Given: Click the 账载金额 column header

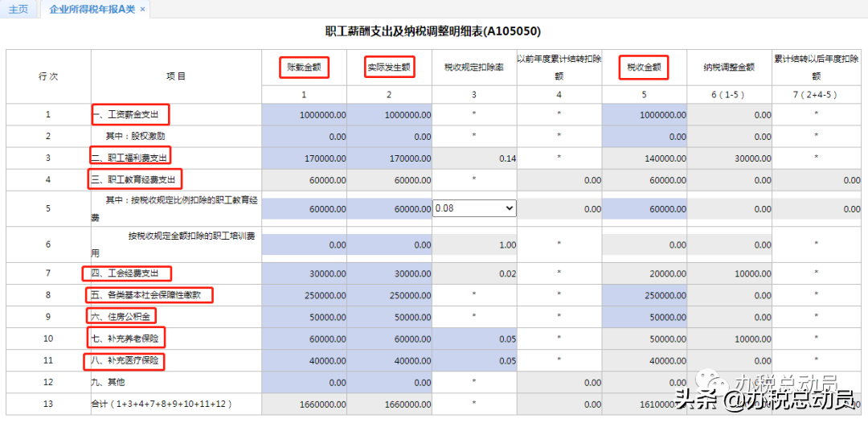Looking at the screenshot, I should [x=304, y=68].
